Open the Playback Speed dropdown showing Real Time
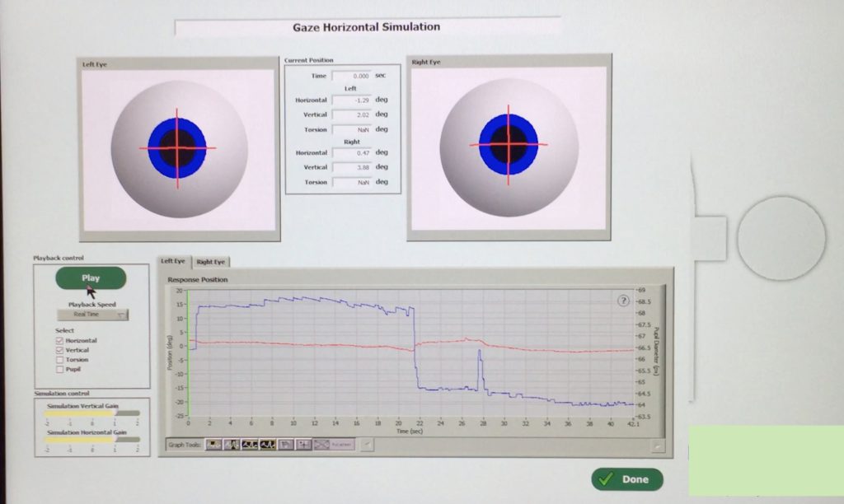844x504 pixels. click(91, 314)
